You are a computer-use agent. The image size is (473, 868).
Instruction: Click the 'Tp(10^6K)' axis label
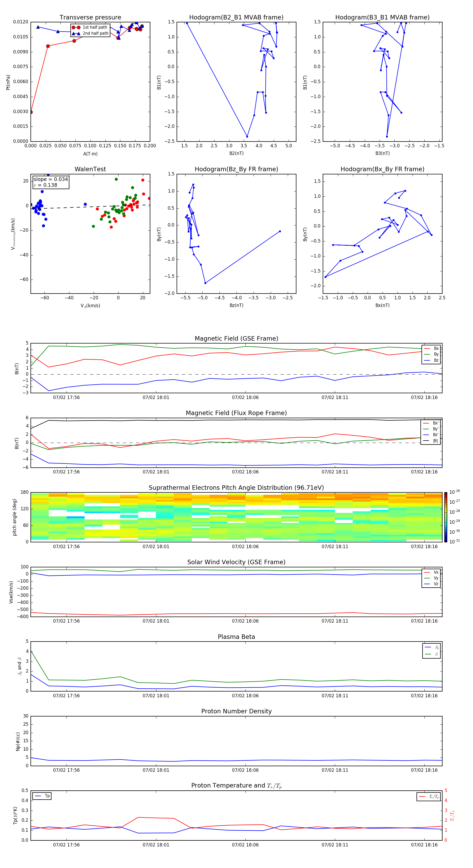point(15,815)
